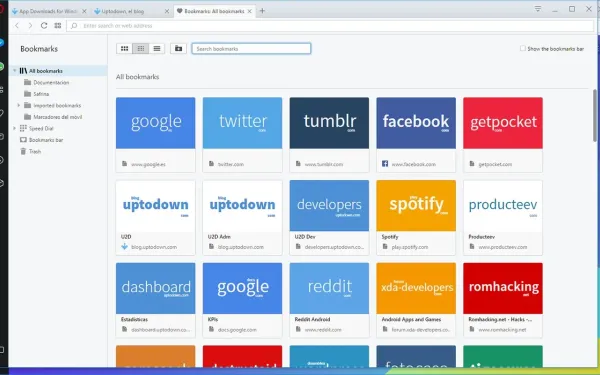
Task: Open the Trash in sidebar
Action: [34, 152]
